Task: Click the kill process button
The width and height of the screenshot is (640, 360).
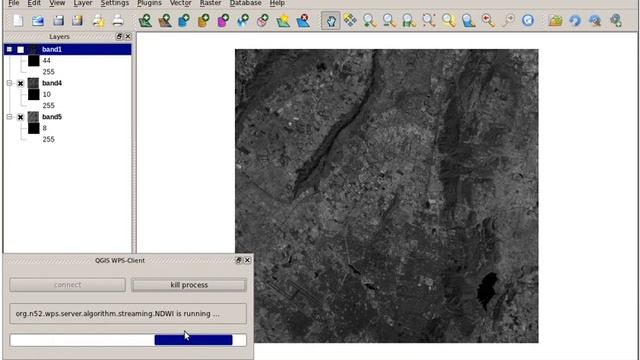Action: click(x=189, y=285)
